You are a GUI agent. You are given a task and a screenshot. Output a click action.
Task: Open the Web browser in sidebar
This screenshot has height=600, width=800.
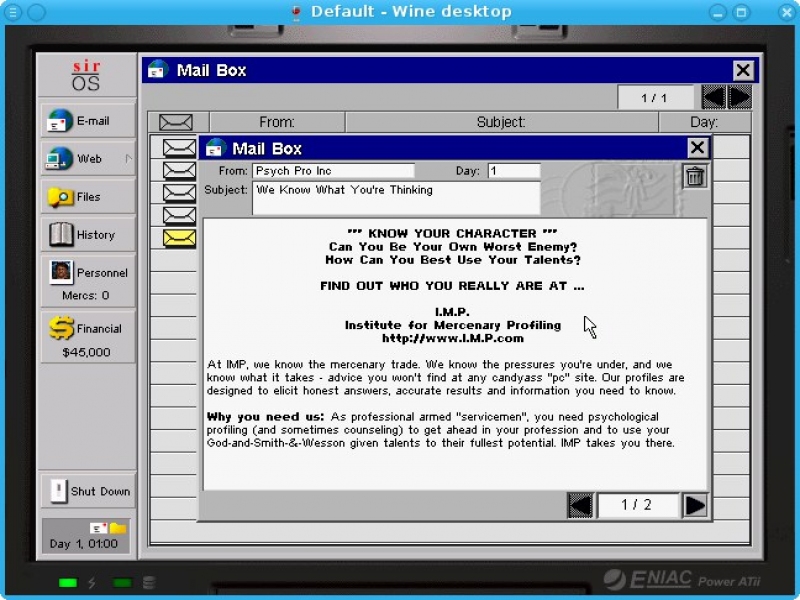click(x=88, y=159)
